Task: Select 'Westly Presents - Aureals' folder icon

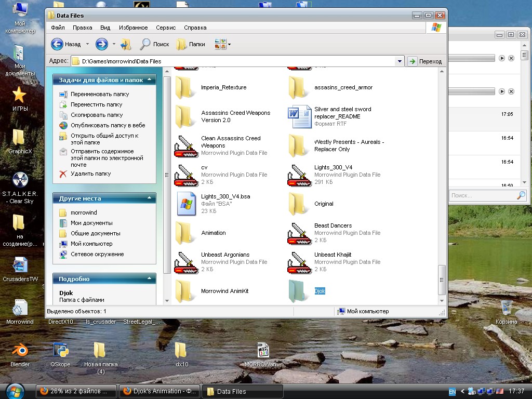Action: 298,145
